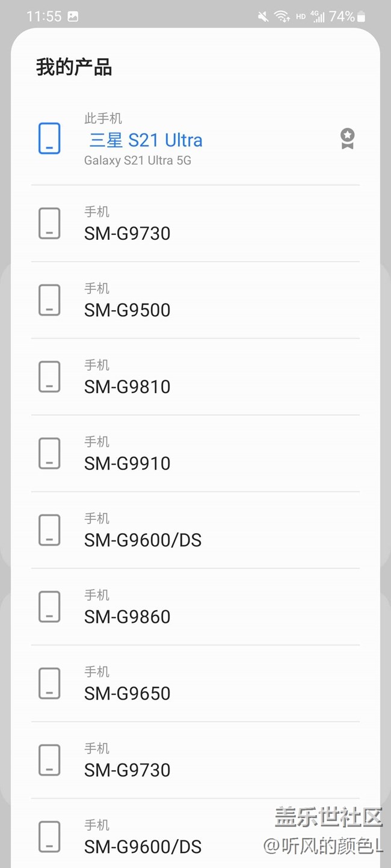
Task: Tap the muted sound icon in status bar
Action: (263, 17)
